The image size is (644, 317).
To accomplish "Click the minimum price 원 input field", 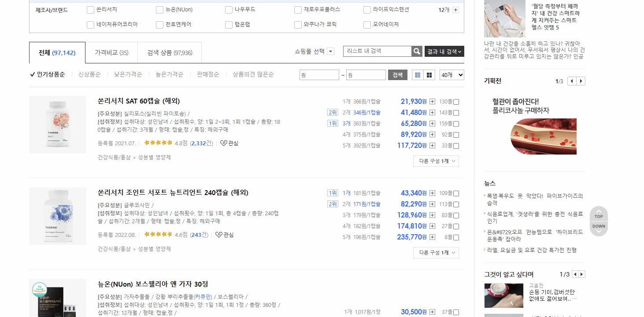I will tap(319, 74).
